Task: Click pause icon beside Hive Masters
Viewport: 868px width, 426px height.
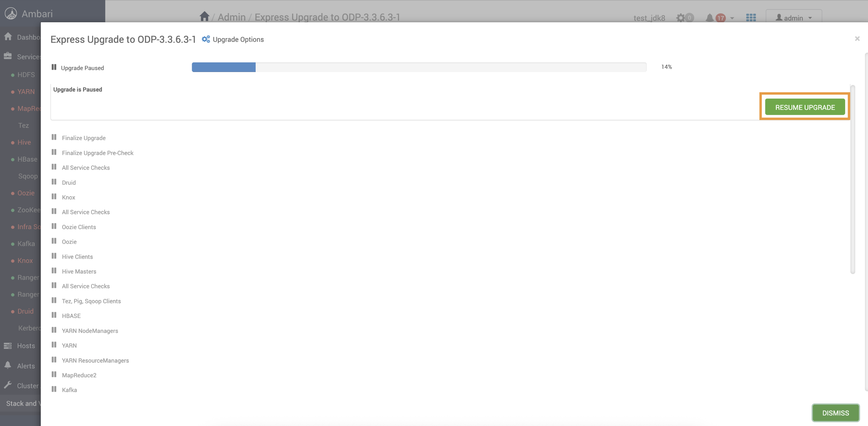Action: click(54, 271)
